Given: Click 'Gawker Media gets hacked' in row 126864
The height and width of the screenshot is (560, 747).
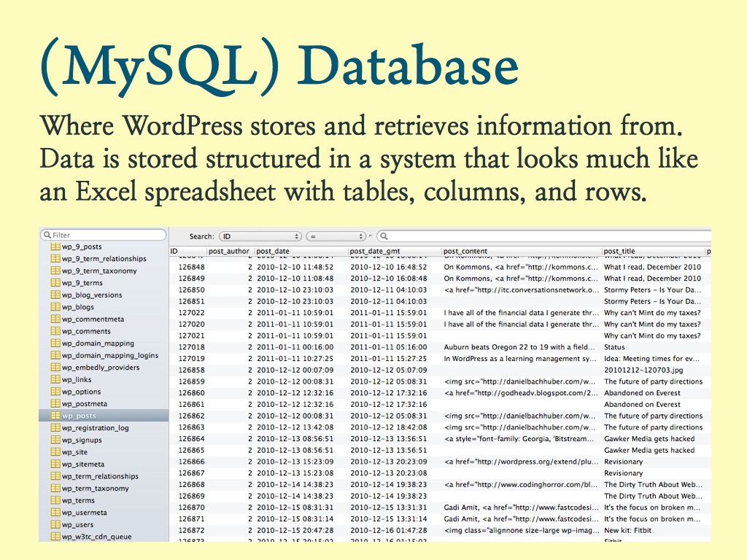Looking at the screenshot, I should coord(649,438).
